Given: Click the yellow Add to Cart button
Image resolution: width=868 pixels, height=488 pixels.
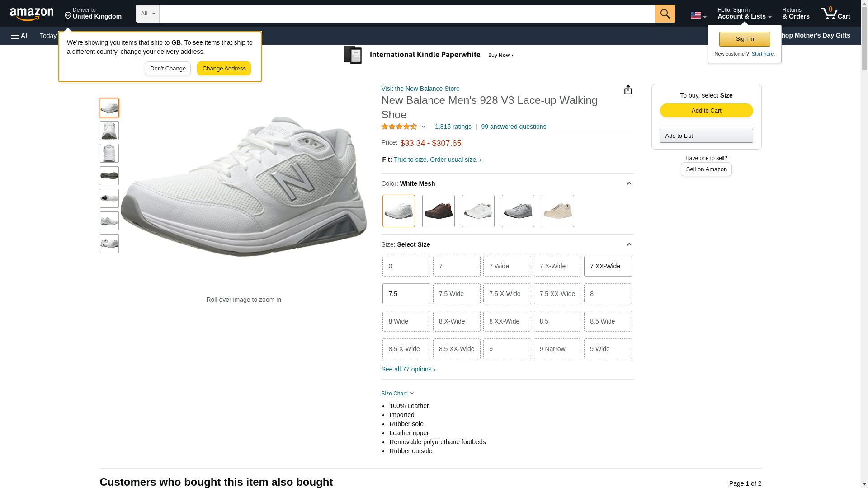Looking at the screenshot, I should (x=706, y=111).
